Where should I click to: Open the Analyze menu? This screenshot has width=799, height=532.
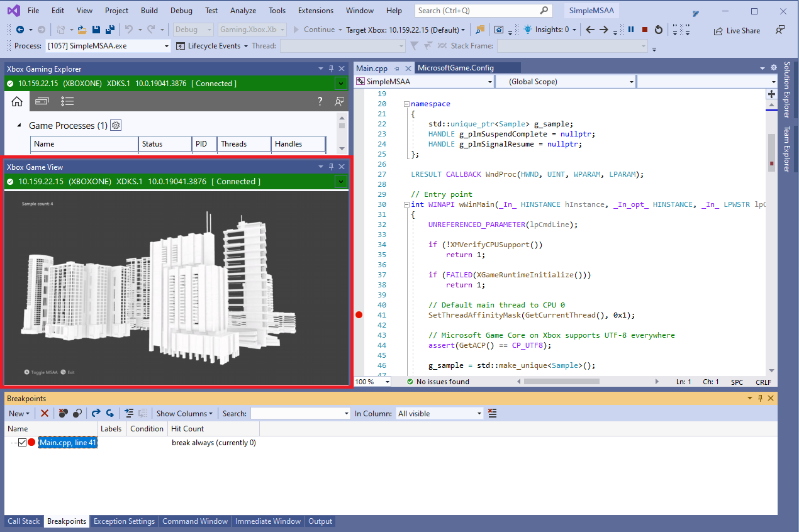pos(243,11)
